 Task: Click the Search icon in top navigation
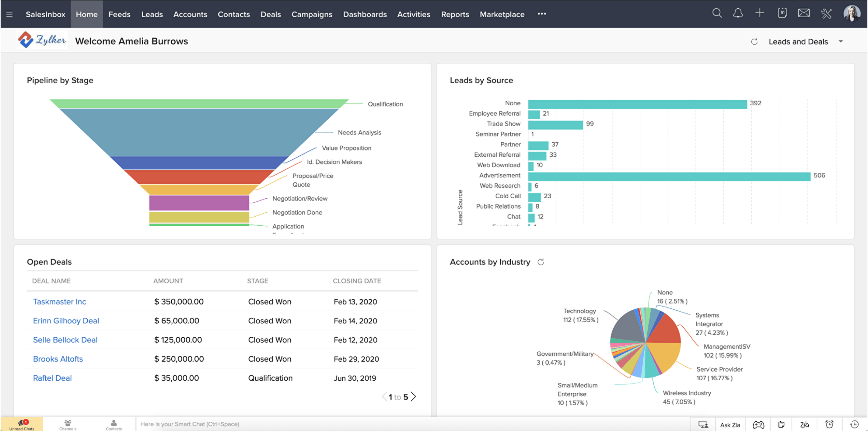coord(717,14)
